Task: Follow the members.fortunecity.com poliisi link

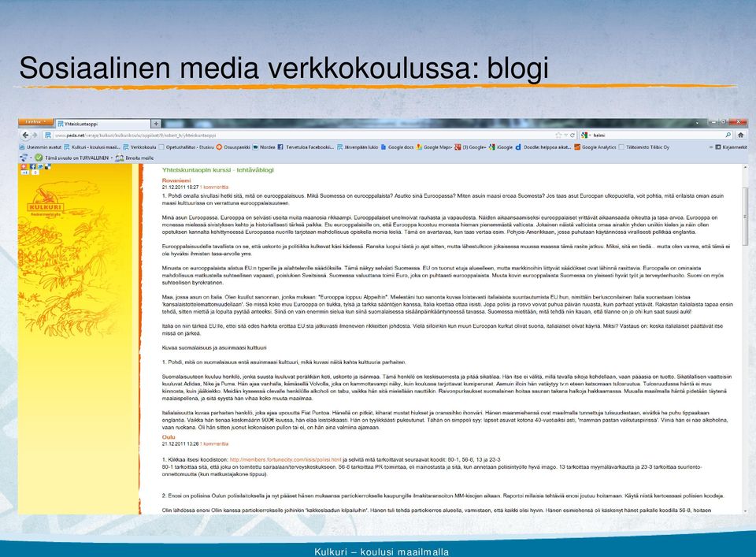Action: click(x=285, y=459)
